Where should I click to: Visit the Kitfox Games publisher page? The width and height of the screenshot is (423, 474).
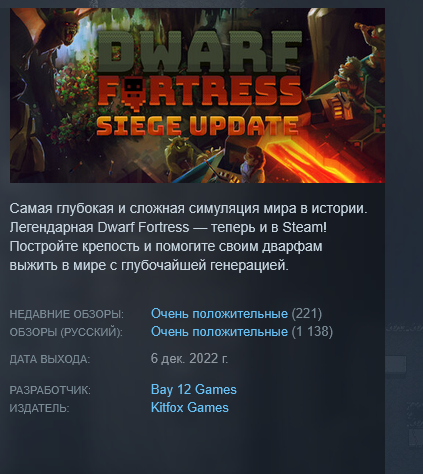tap(190, 407)
